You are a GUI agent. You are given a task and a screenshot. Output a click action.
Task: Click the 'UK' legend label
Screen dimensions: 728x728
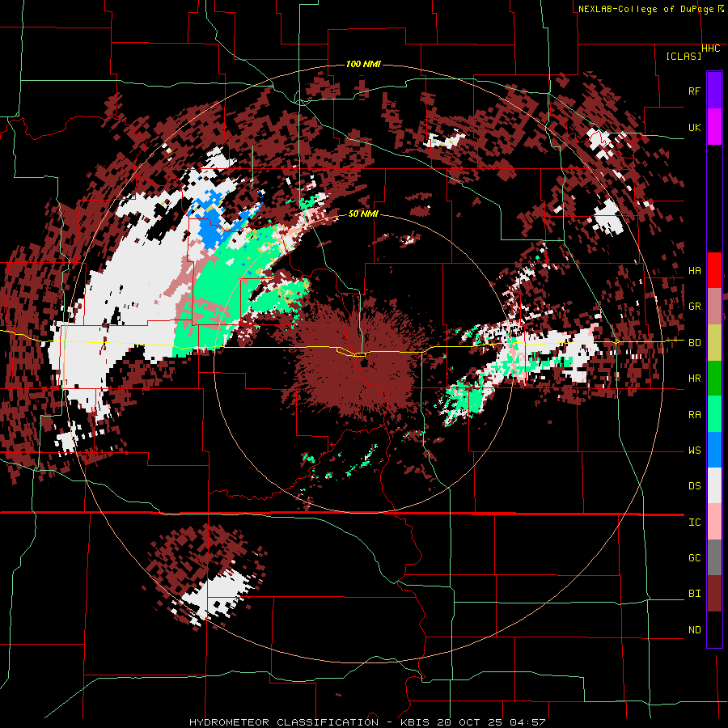(x=695, y=127)
